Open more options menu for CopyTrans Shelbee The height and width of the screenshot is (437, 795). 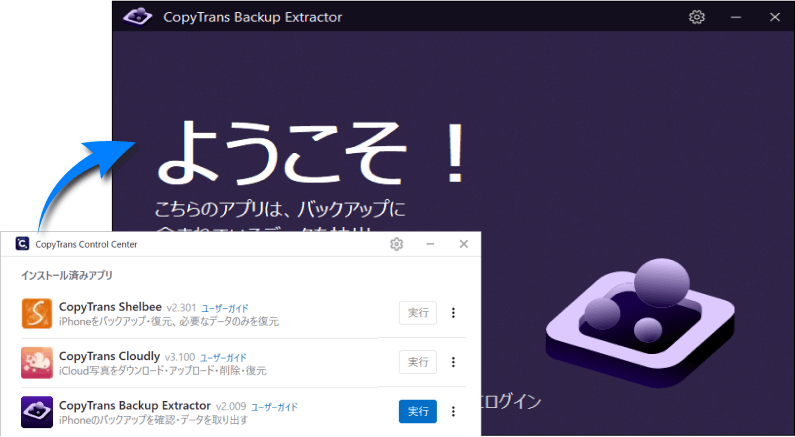point(453,313)
